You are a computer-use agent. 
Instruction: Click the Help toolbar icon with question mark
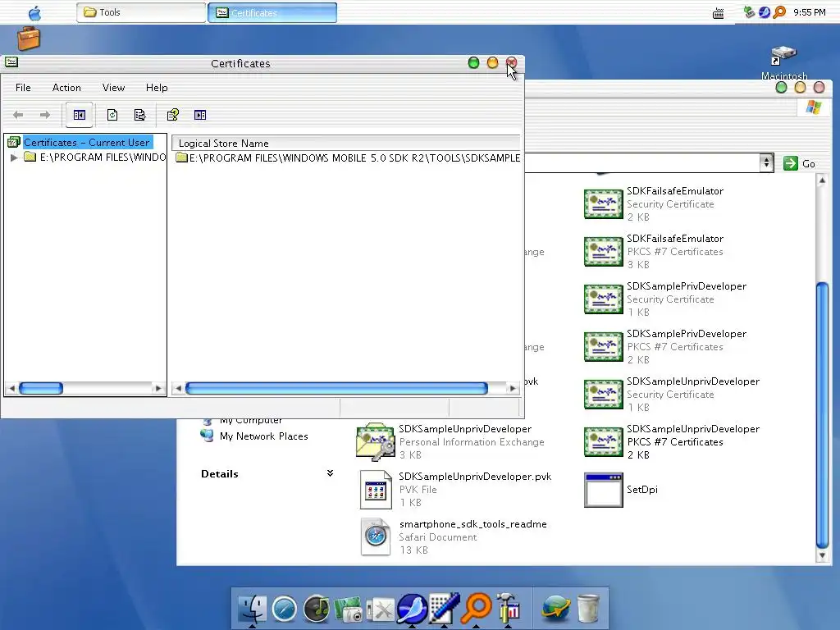tap(172, 115)
